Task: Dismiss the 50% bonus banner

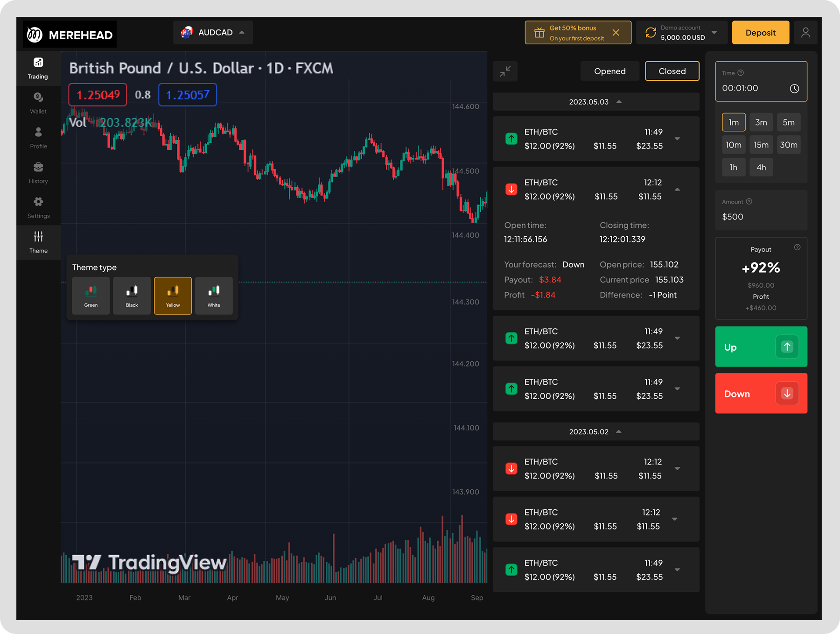Action: pos(616,33)
